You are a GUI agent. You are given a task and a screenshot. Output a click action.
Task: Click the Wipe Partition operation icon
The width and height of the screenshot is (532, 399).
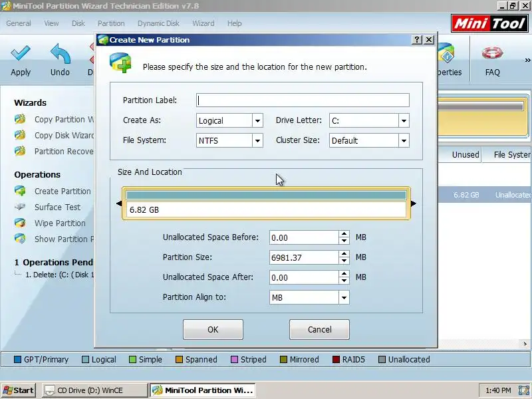20,223
